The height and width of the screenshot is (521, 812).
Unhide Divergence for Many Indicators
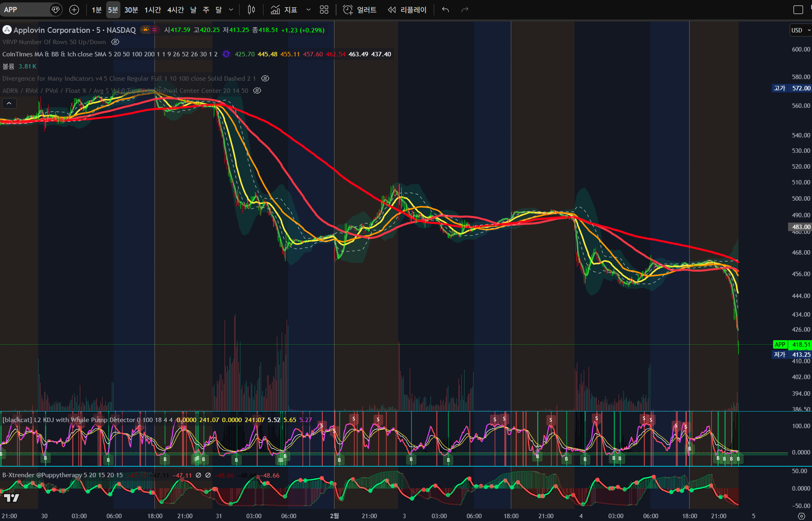coord(265,78)
